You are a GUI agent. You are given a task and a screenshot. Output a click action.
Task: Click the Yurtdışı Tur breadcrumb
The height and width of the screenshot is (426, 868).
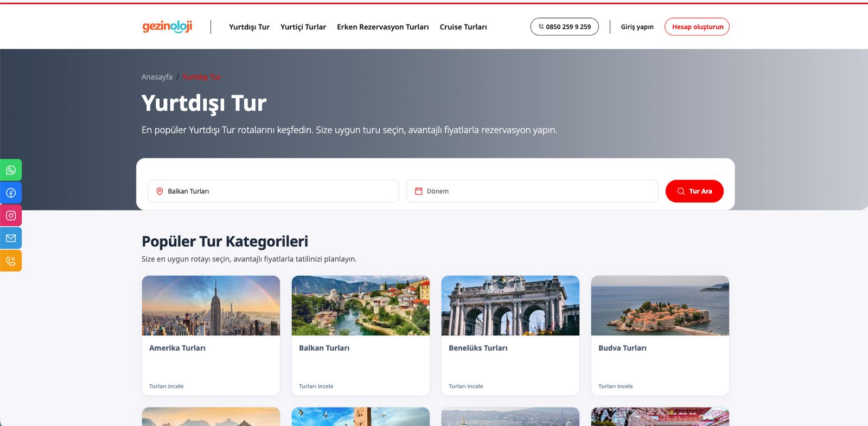pyautogui.click(x=202, y=77)
